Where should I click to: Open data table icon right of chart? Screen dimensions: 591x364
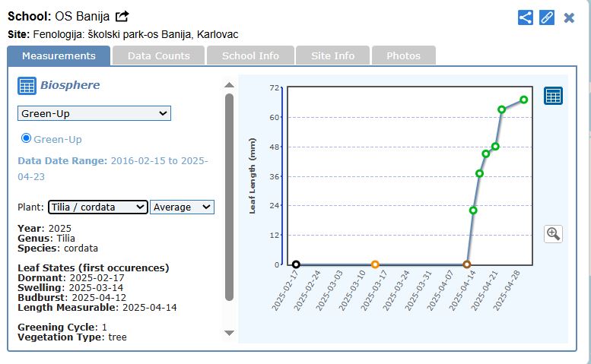553,96
